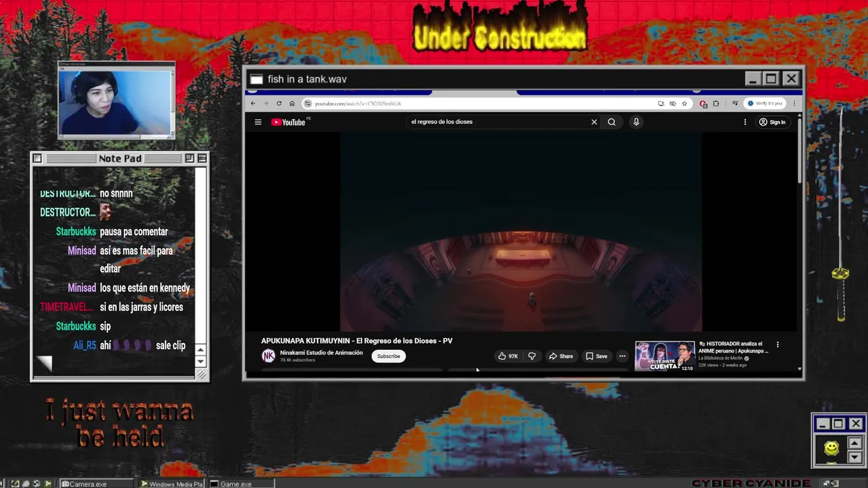Click the smiley face icon in small window
868x488 pixels.
tap(831, 448)
